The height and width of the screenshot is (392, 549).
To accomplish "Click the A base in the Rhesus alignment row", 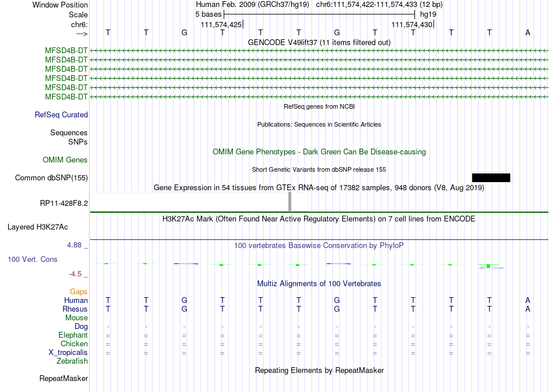I will pyautogui.click(x=528, y=309).
